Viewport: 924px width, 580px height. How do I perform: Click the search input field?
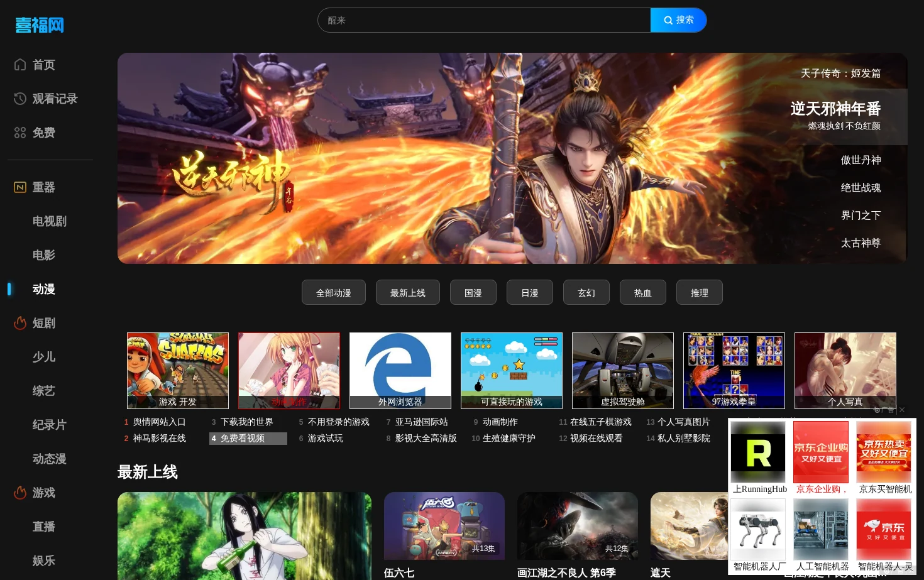[484, 20]
